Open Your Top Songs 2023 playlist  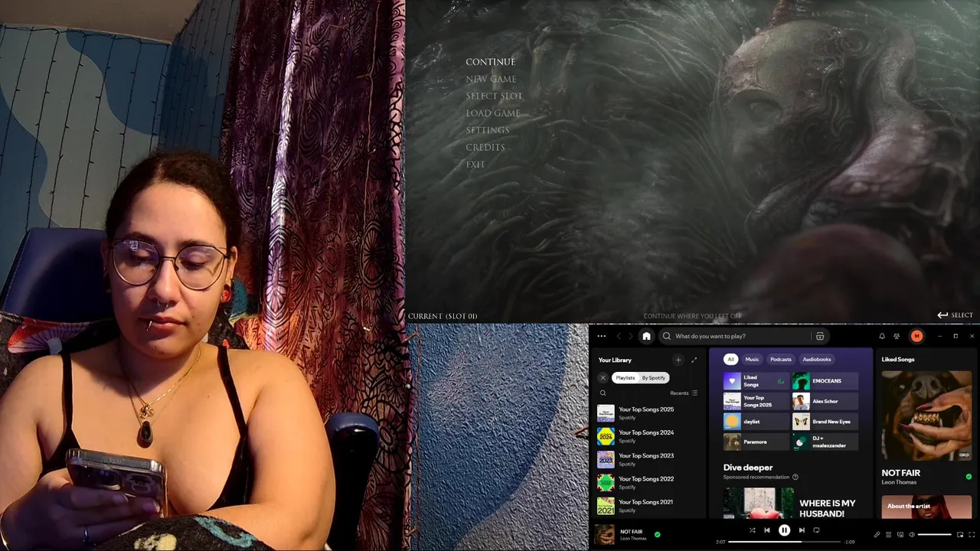click(649, 459)
